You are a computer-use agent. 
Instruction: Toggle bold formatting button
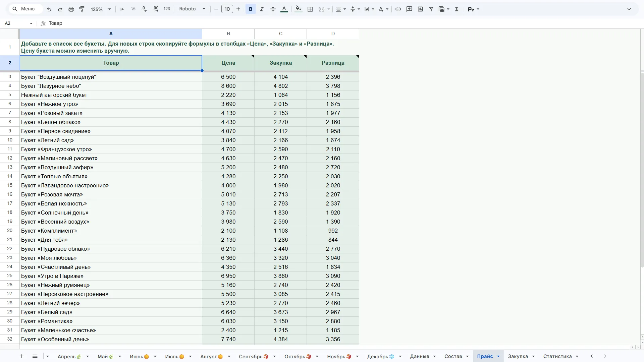click(x=251, y=9)
